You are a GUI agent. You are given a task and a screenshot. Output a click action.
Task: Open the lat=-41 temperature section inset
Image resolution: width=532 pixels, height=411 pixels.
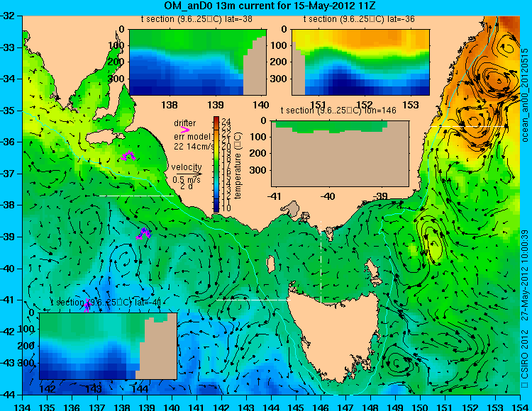[109, 346]
